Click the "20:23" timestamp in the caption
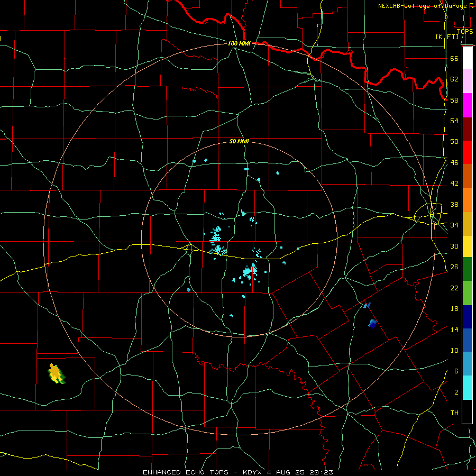Image resolution: width=476 pixels, height=476 pixels. point(321,472)
